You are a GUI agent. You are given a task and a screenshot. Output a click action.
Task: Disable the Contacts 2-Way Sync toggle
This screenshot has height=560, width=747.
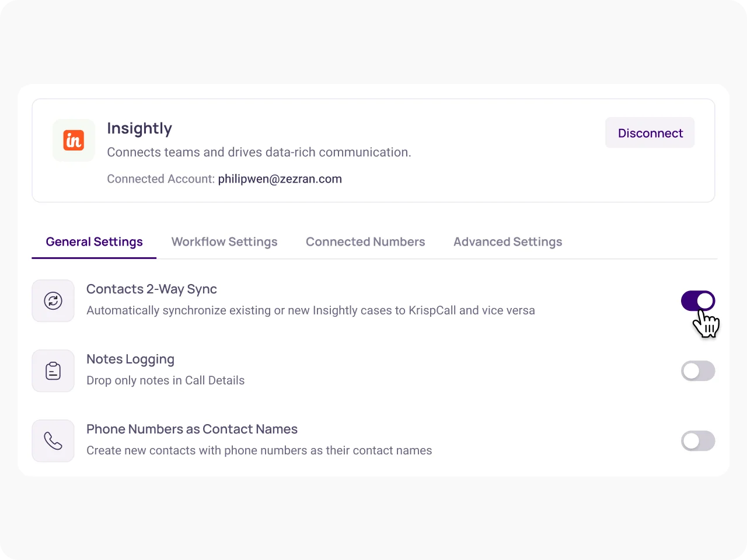pos(698,301)
